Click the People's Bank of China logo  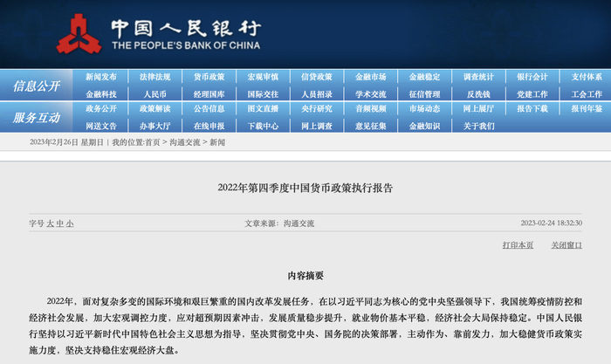click(158, 33)
